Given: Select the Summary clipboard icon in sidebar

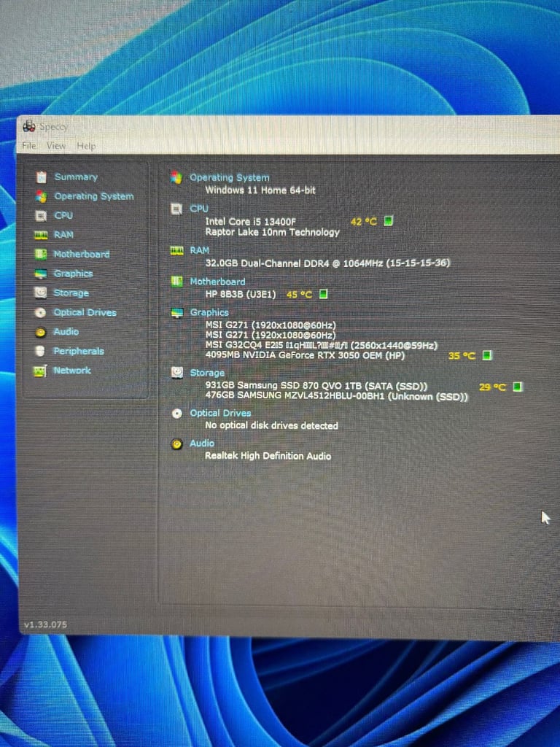Looking at the screenshot, I should pyautogui.click(x=42, y=177).
